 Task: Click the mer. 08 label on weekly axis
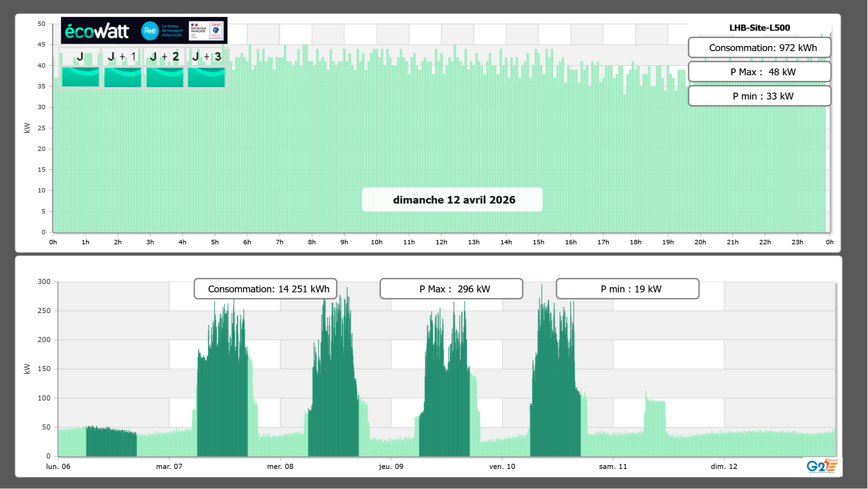[x=280, y=467]
